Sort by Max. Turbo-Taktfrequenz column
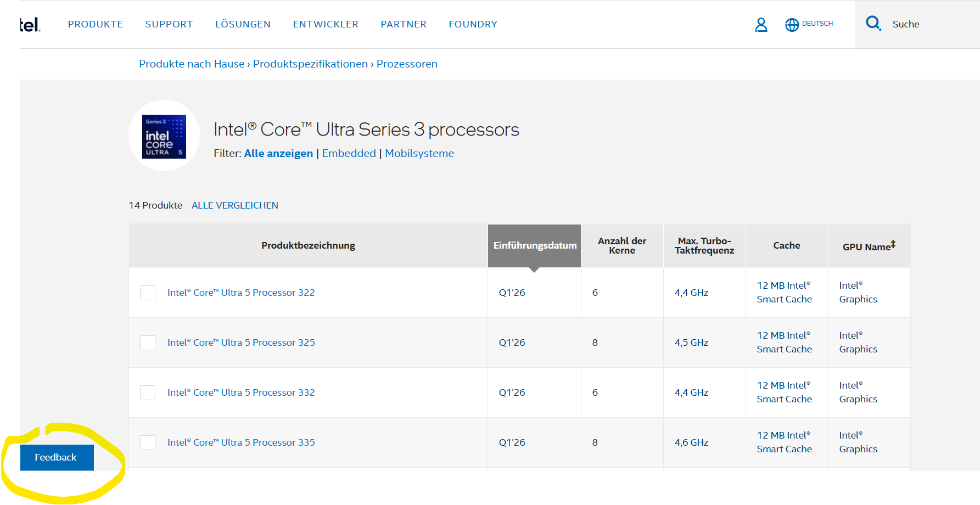Screen dimensions: 980x505 coord(704,245)
